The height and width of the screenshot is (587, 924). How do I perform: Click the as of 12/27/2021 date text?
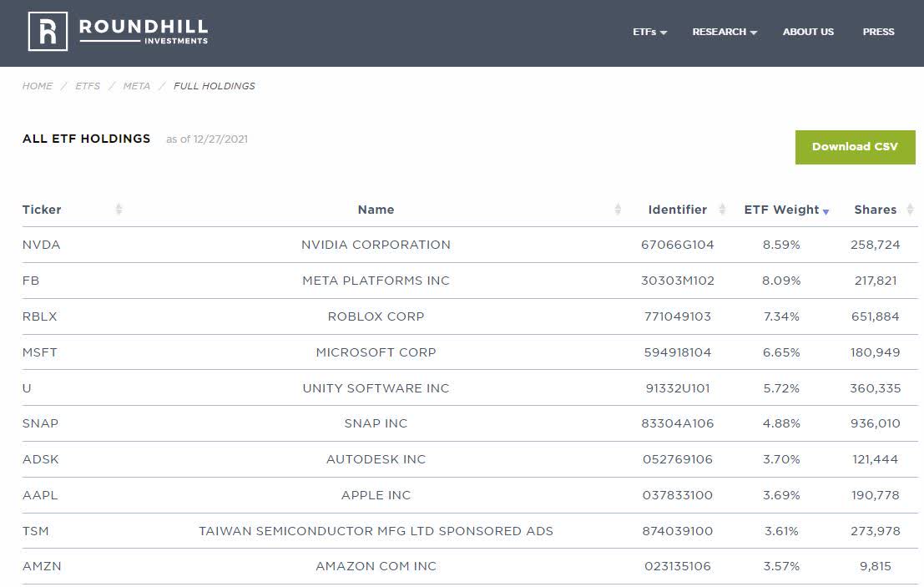[x=207, y=139]
